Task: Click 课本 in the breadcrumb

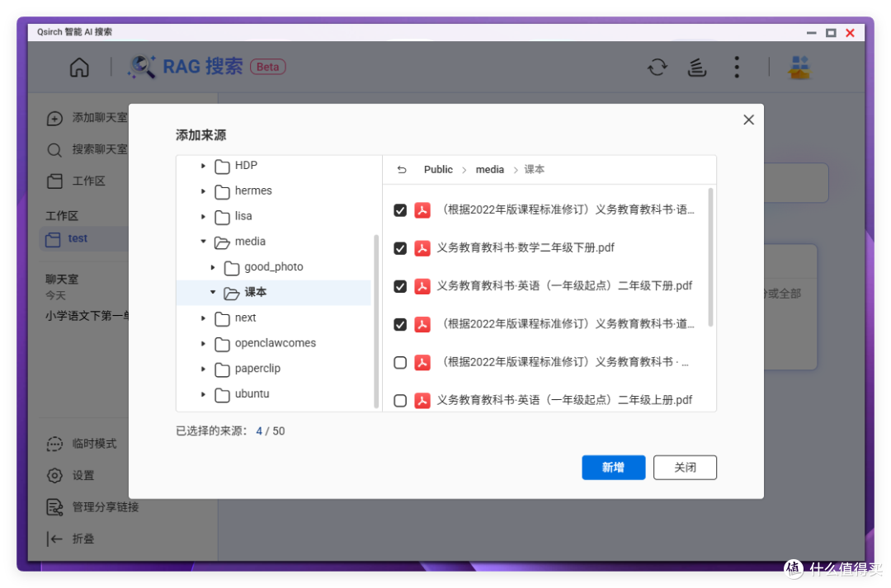Action: point(534,169)
